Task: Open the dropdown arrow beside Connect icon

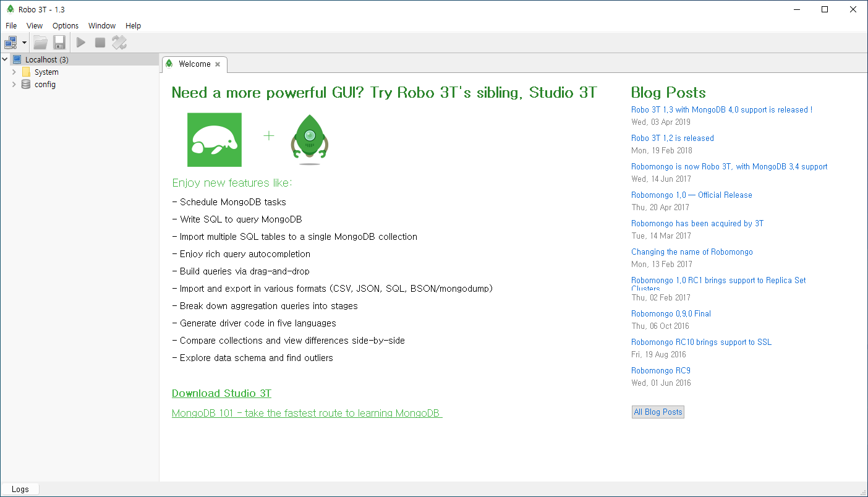Action: click(x=24, y=43)
